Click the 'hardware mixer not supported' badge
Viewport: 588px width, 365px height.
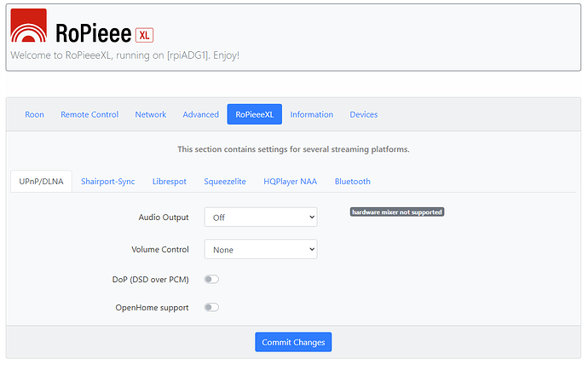tap(397, 212)
